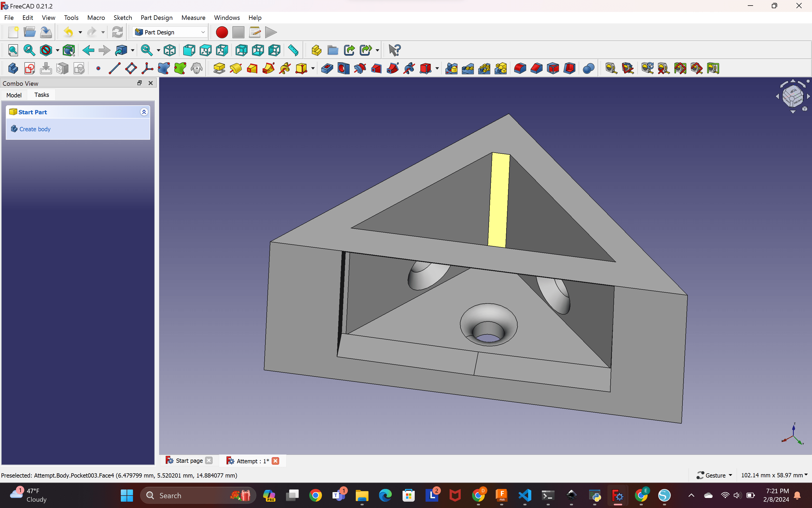The width and height of the screenshot is (812, 508).
Task: Expand the undo history dropdown arrow
Action: [80, 32]
